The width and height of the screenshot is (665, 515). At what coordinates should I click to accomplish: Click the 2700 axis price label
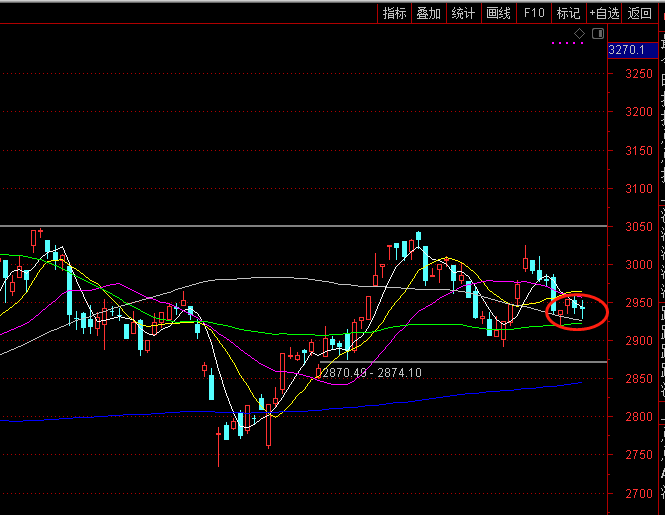point(639,494)
